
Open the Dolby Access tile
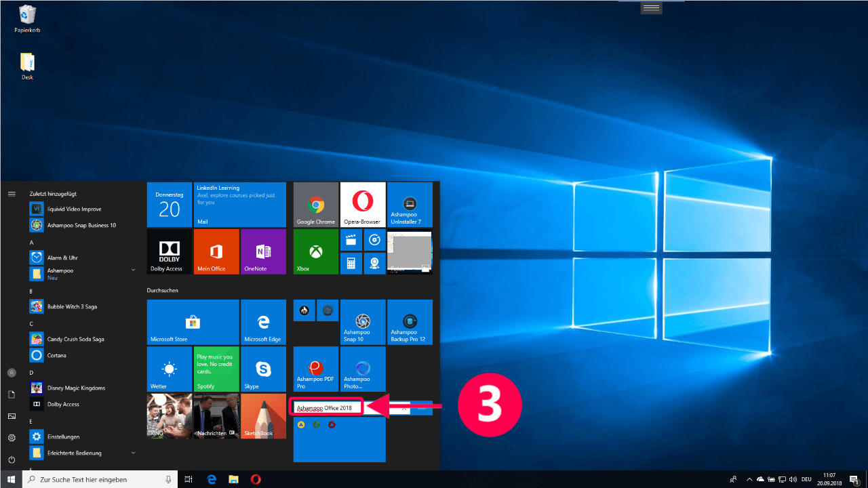click(170, 251)
